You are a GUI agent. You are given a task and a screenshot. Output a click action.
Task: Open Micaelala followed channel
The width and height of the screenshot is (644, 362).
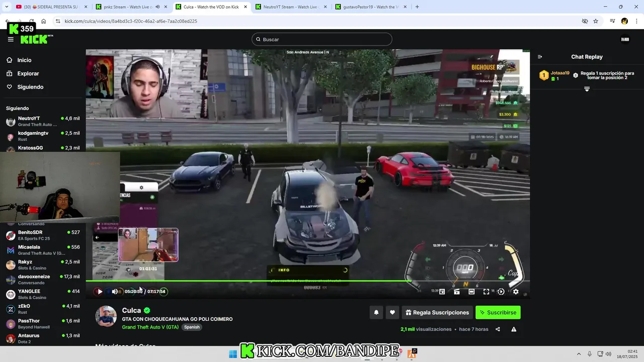[43, 250]
